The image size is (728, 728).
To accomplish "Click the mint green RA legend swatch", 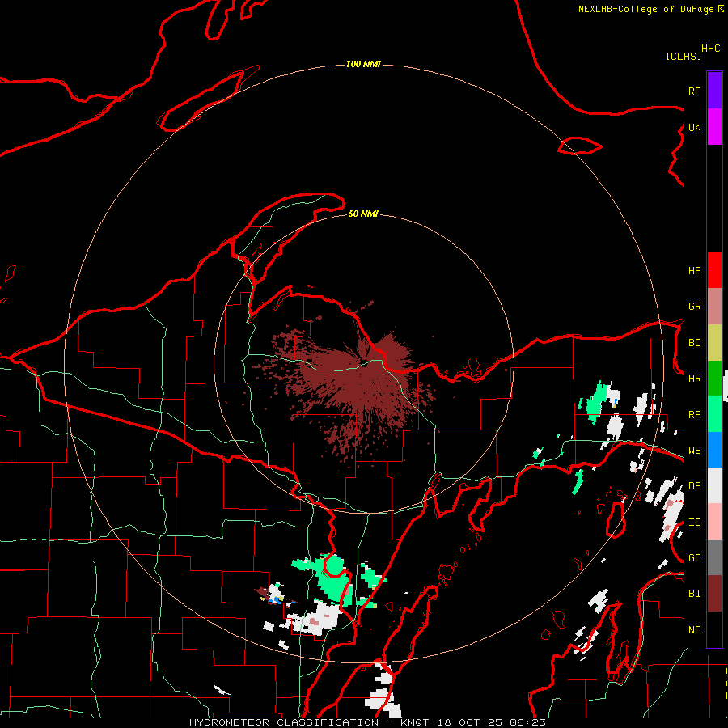I will (x=714, y=414).
